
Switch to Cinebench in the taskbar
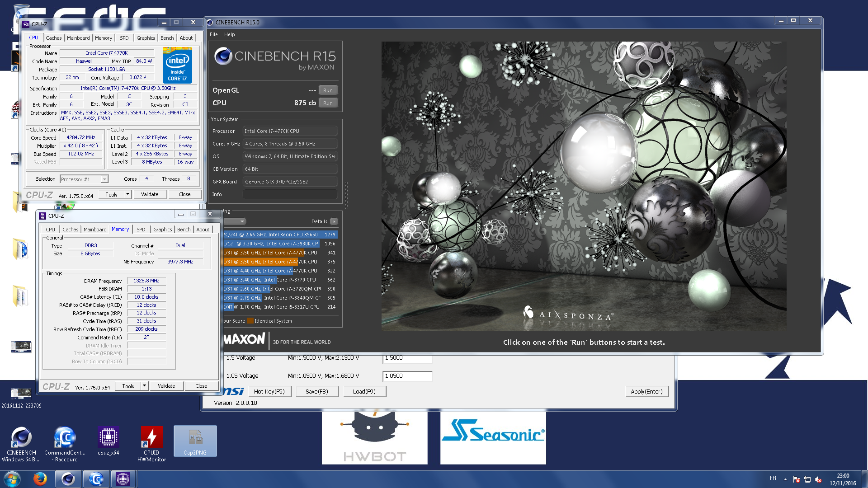pos(68,479)
